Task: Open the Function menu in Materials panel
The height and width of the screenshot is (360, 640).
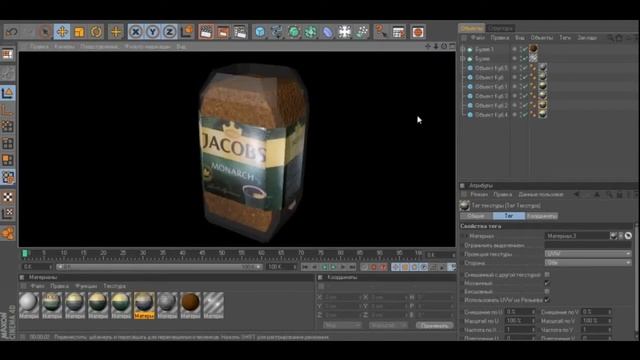Action: (86, 286)
